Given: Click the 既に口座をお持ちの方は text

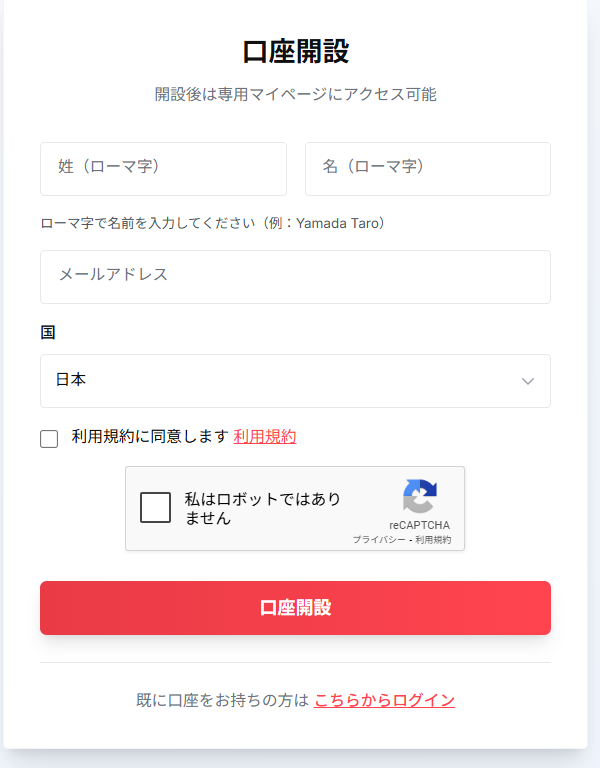Looking at the screenshot, I should coord(222,700).
